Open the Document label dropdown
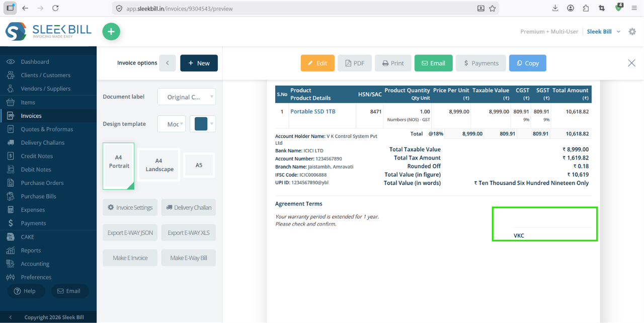 click(187, 97)
